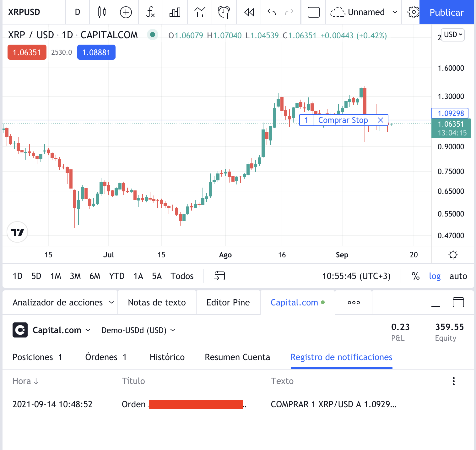Open the financials bar chart icon

click(175, 12)
